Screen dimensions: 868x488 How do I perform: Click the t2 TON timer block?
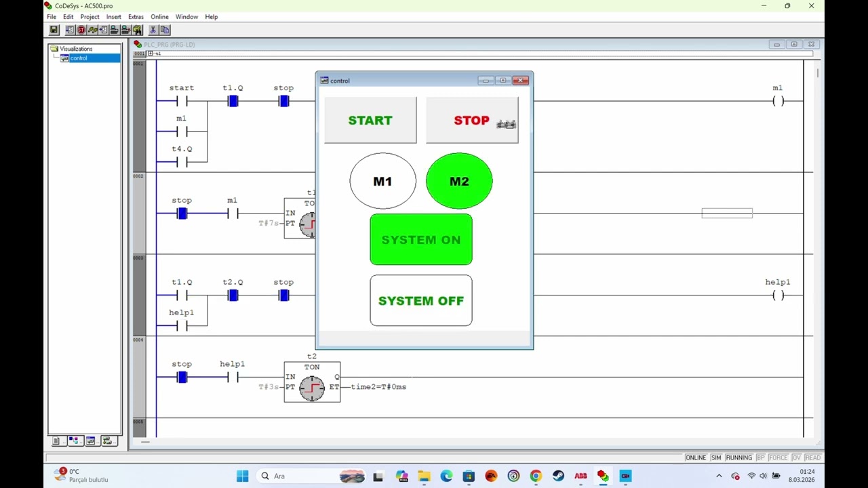click(312, 382)
